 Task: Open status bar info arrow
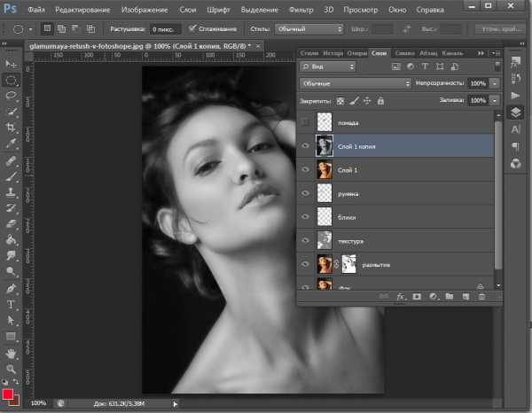175,404
